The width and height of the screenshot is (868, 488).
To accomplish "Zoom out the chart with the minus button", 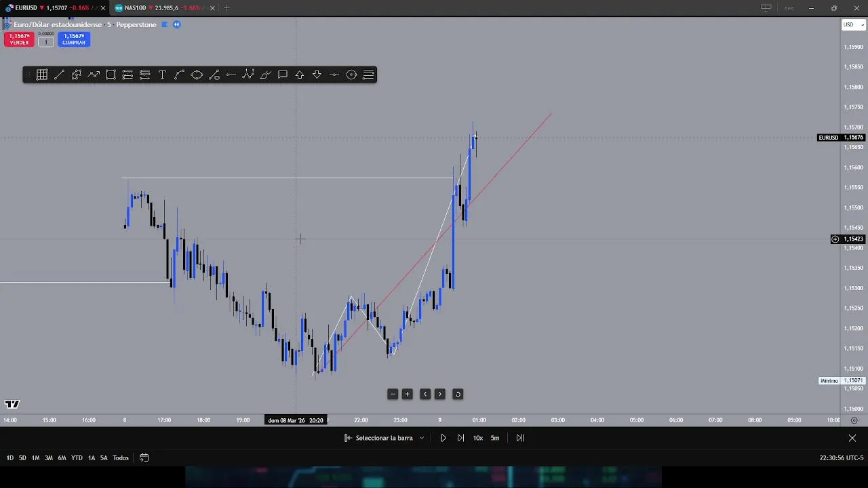I will 393,394.
